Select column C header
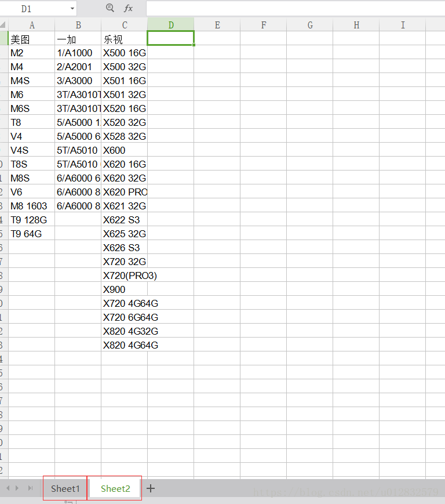This screenshot has height=504, width=445. tap(124, 25)
